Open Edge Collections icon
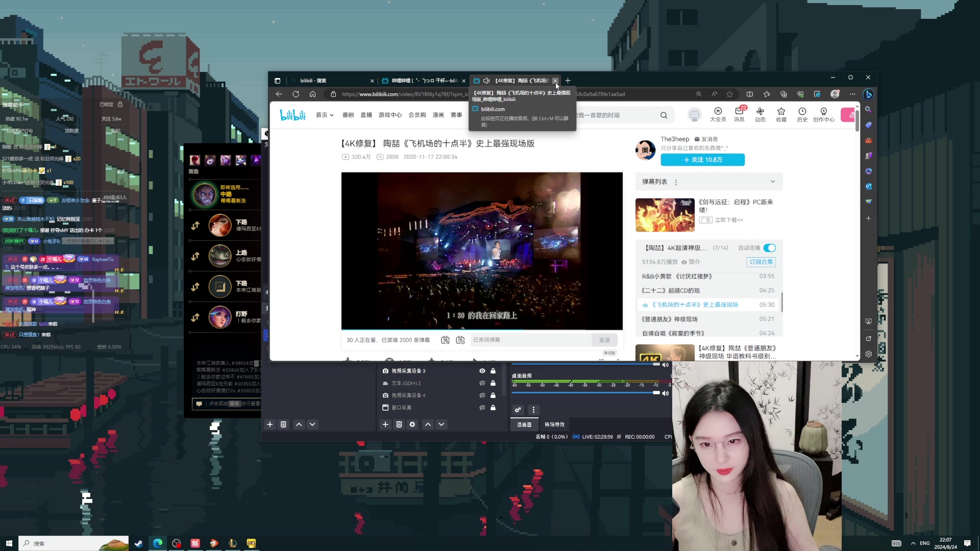The height and width of the screenshot is (551, 980). coord(783,94)
